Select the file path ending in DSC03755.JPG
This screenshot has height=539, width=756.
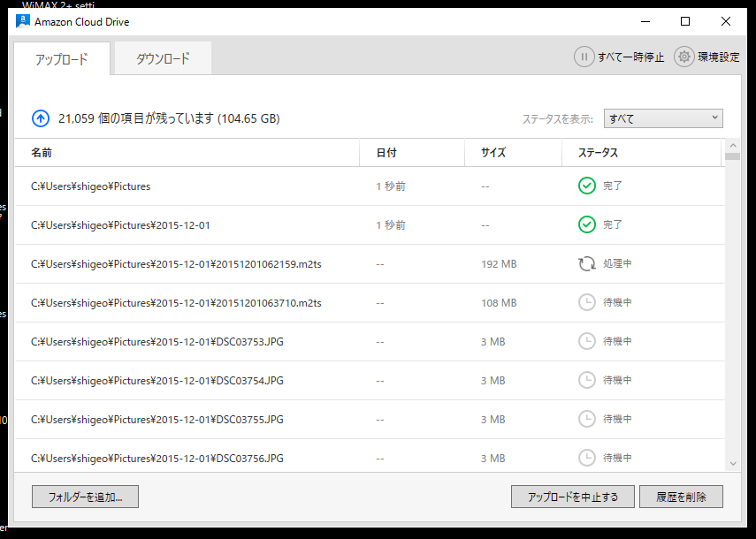(x=157, y=420)
